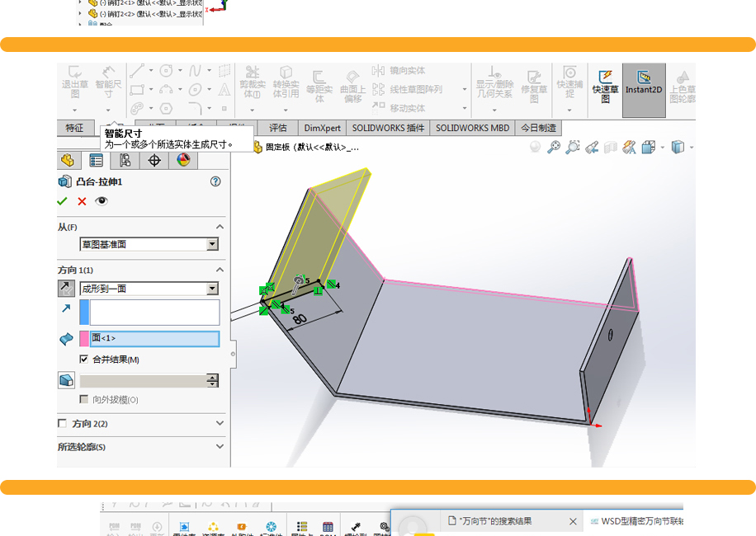Select the Line sketch tool
Viewport: 756px width, 536px height.
coord(136,70)
